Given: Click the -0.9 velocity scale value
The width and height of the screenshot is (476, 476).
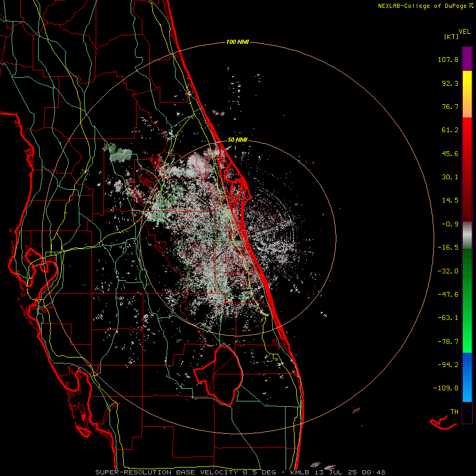Looking at the screenshot, I should [x=450, y=224].
